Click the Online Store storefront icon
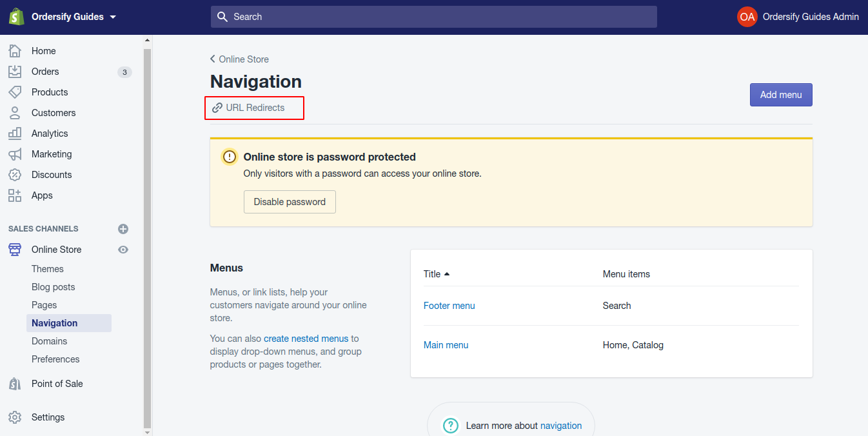Image resolution: width=868 pixels, height=436 pixels. (15, 250)
